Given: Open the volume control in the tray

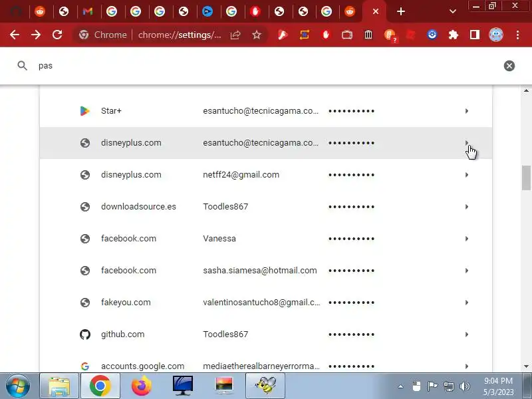Looking at the screenshot, I should (x=464, y=386).
